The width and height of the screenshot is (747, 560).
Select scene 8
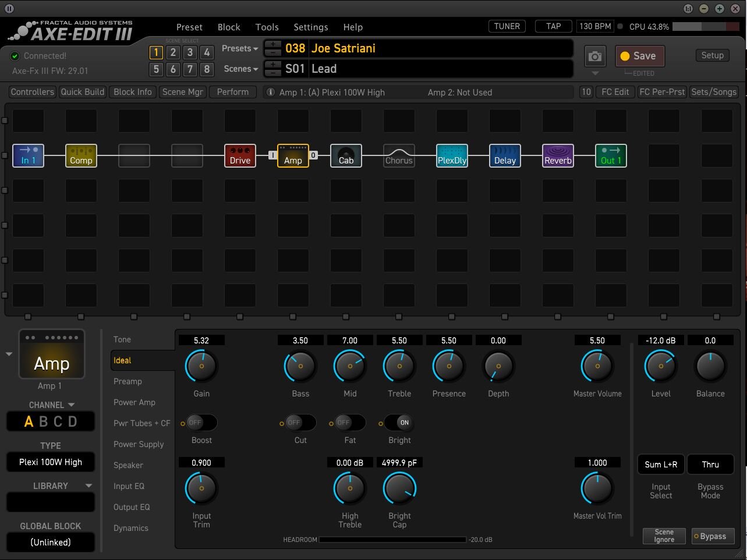207,69
